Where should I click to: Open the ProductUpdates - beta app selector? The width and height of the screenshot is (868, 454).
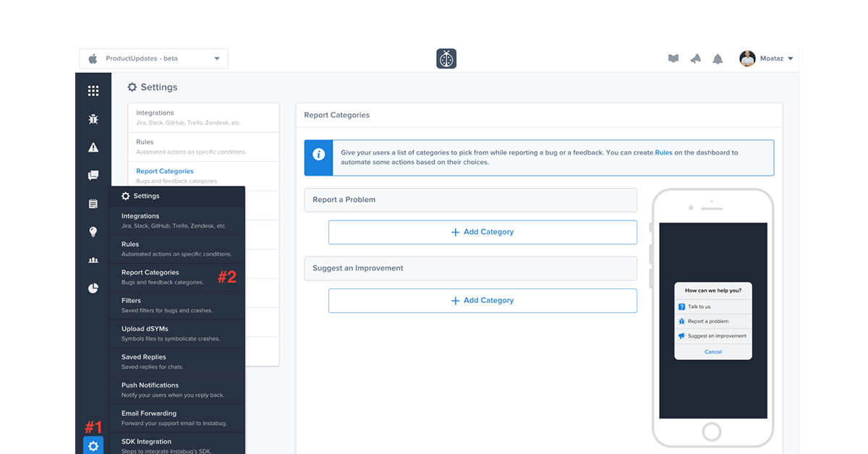(154, 59)
